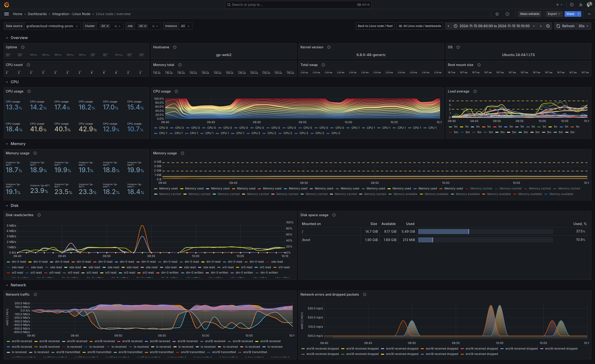Click the Dashboards breadcrumb

[x=37, y=14]
